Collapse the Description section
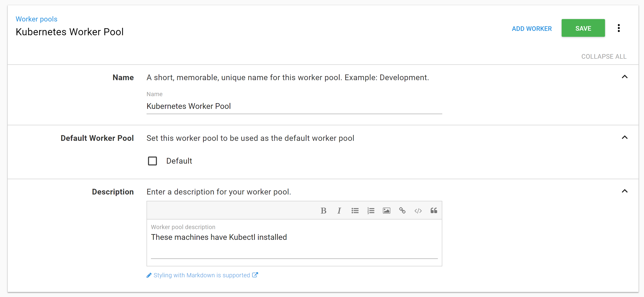The image size is (644, 297). [624, 191]
